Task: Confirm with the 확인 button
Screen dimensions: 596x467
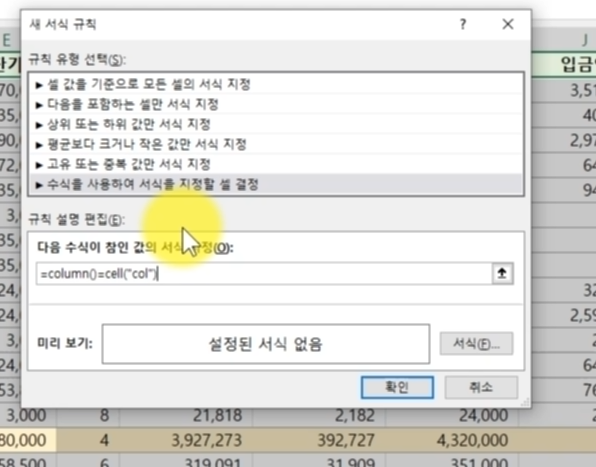Action: pos(397,388)
